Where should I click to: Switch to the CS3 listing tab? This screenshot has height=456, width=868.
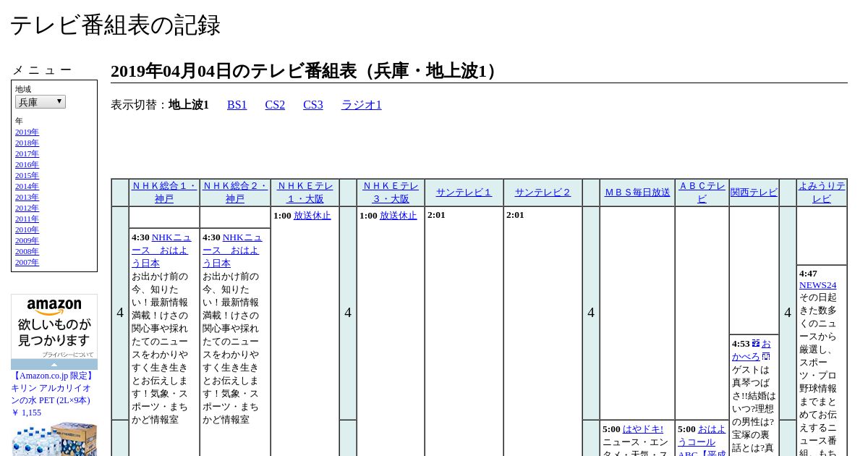[x=313, y=105]
